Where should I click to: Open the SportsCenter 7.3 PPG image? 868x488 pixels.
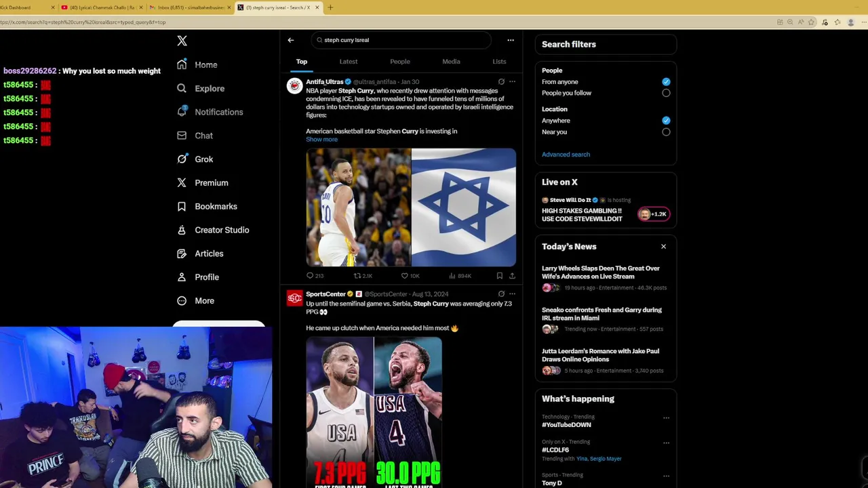[374, 412]
